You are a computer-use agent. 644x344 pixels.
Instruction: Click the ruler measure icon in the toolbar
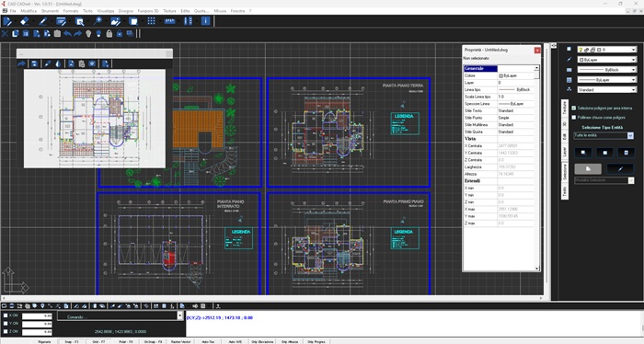click(x=169, y=21)
